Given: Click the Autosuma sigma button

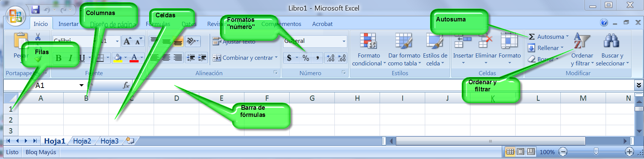Looking at the screenshot, I should tap(547, 36).
